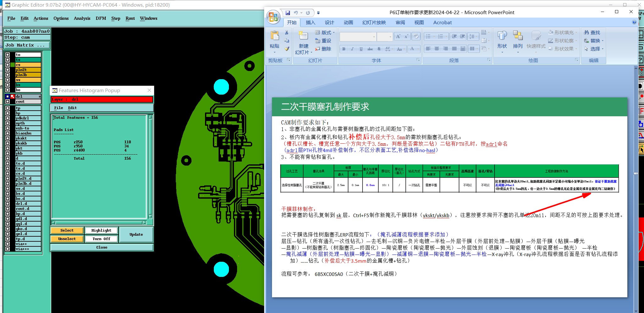Toggle checkbox for layer 'drl'

point(8,96)
